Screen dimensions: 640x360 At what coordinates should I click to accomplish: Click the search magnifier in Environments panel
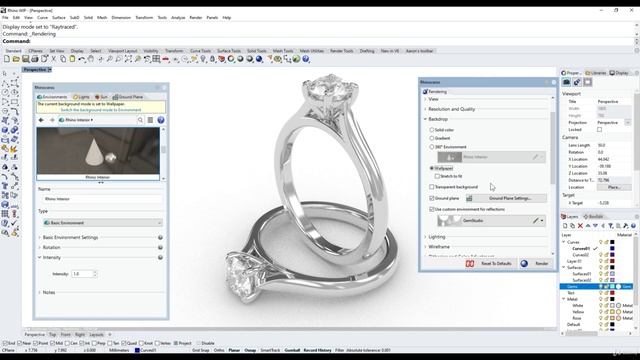point(140,120)
